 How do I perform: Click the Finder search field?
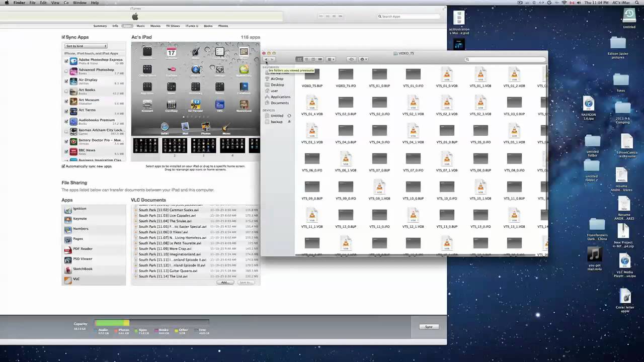coord(505,59)
